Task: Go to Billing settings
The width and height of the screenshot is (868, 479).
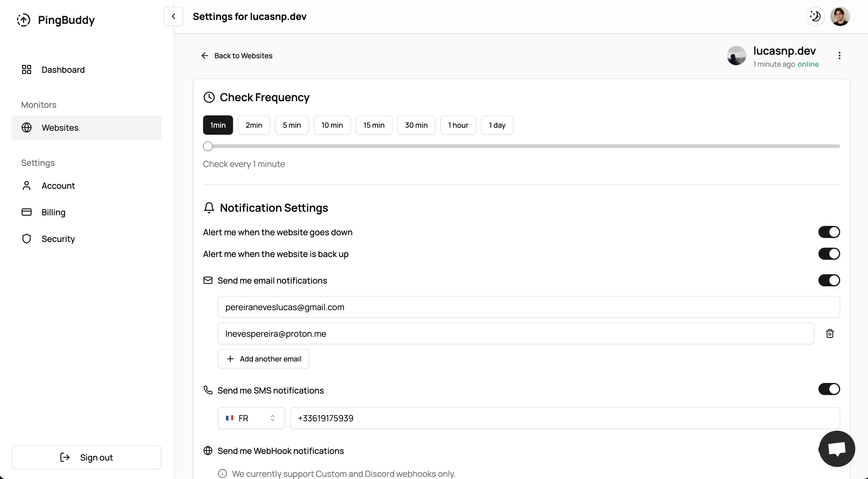Action: (86, 212)
